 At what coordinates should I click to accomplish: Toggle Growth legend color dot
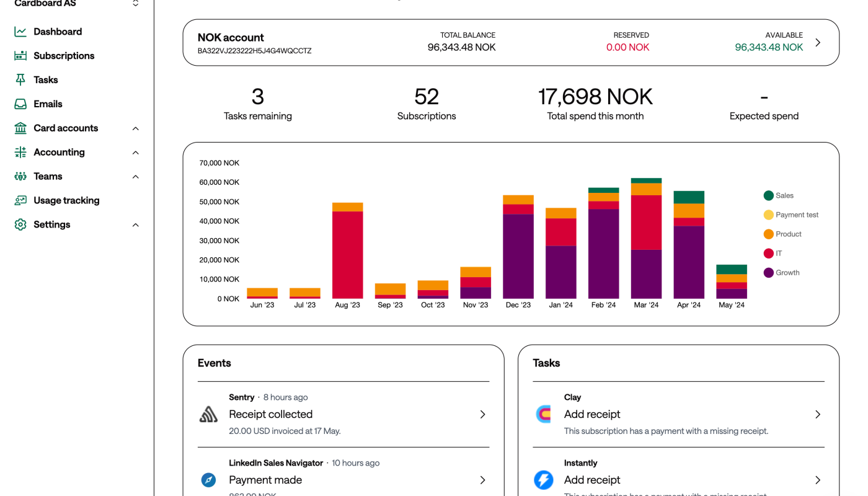pyautogui.click(x=769, y=273)
